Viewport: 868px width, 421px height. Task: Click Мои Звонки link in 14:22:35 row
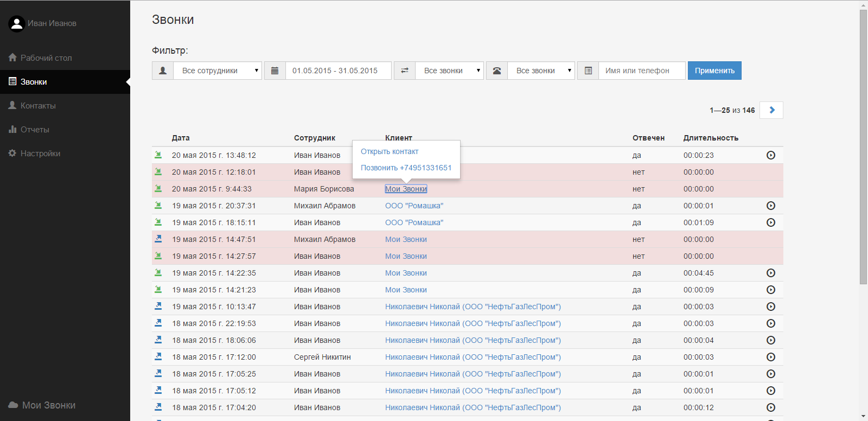(406, 273)
